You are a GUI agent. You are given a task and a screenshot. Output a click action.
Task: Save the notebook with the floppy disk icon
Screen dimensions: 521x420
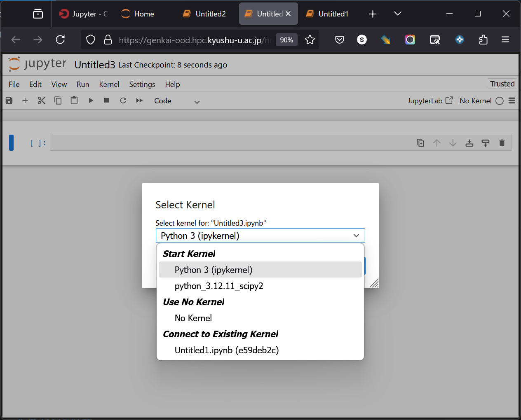point(9,100)
